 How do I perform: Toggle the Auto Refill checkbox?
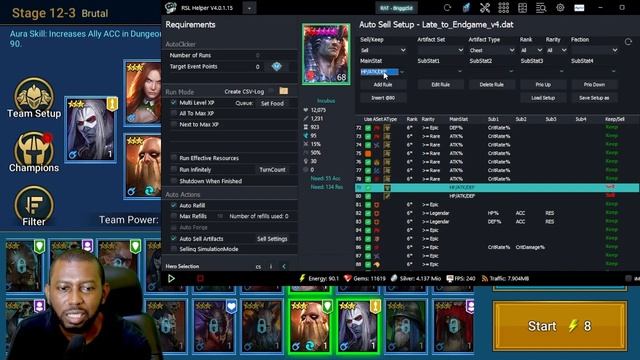(x=174, y=205)
